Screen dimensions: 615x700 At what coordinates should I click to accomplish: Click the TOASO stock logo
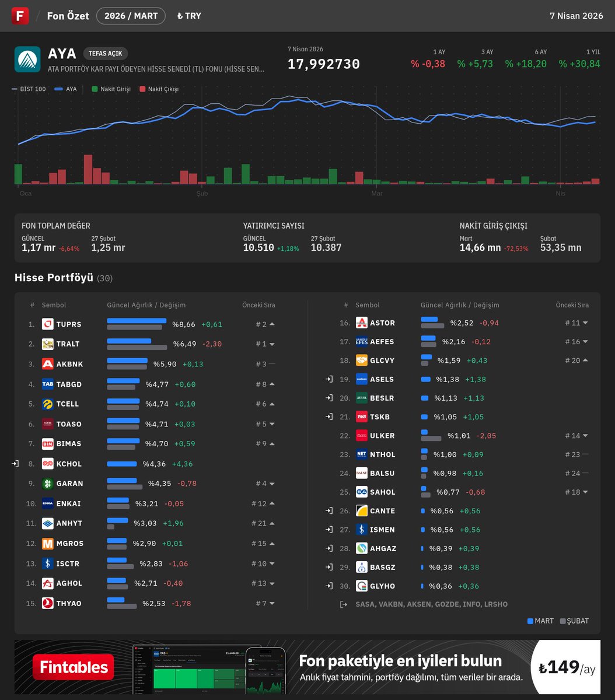tap(48, 424)
